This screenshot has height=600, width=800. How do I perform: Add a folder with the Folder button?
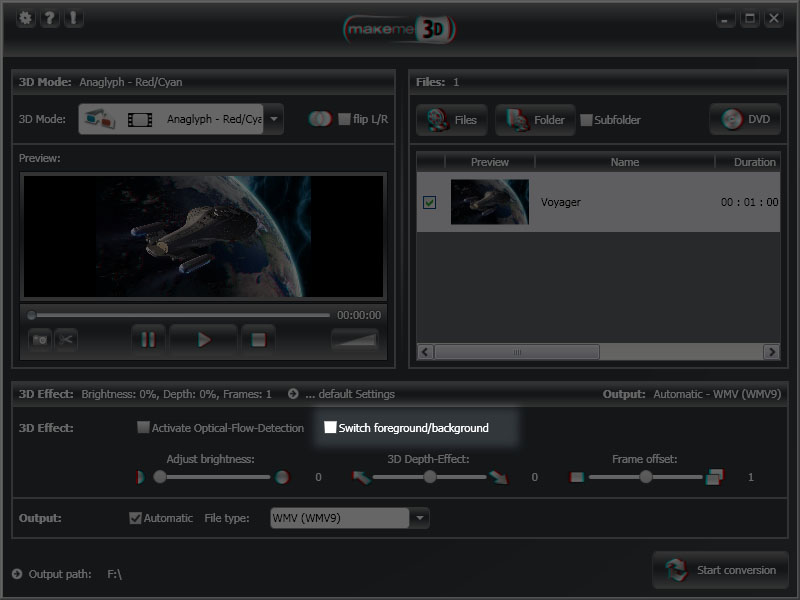click(535, 120)
